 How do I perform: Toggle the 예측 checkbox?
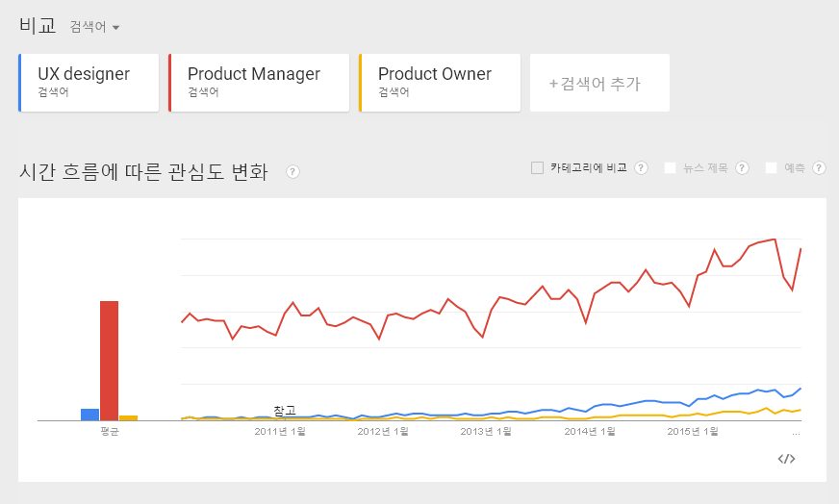click(771, 168)
